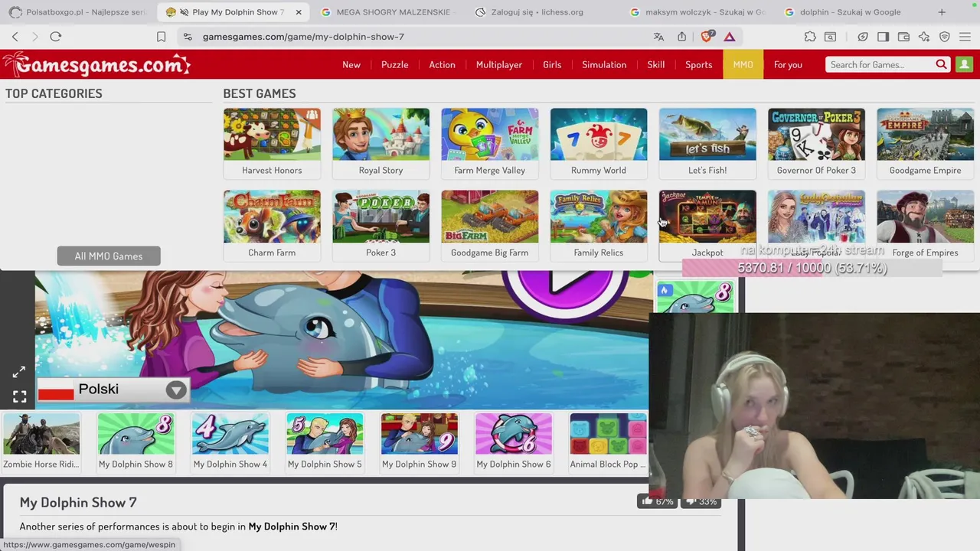Screen dimensions: 980x551
Task: Open the Puzzle category menu
Action: pyautogui.click(x=395, y=64)
